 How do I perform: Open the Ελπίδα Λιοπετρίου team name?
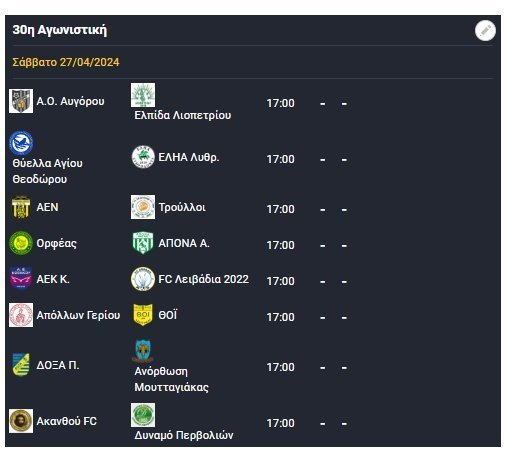[x=183, y=115]
